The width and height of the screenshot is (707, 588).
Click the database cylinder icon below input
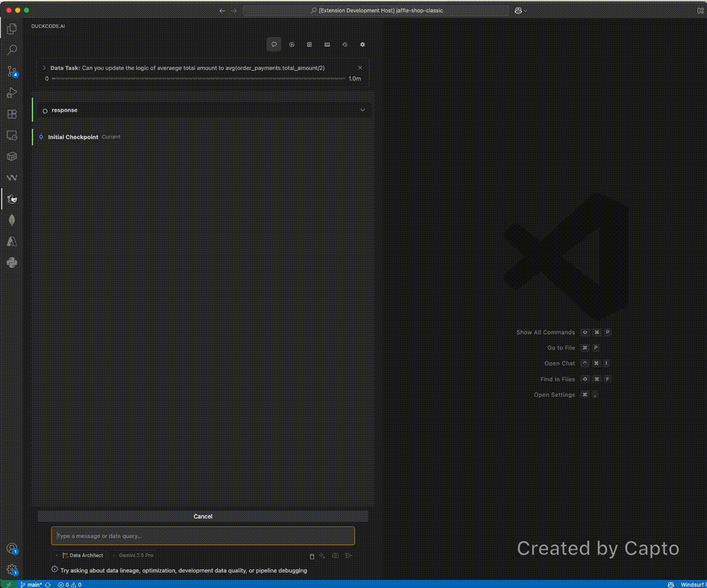(x=312, y=556)
